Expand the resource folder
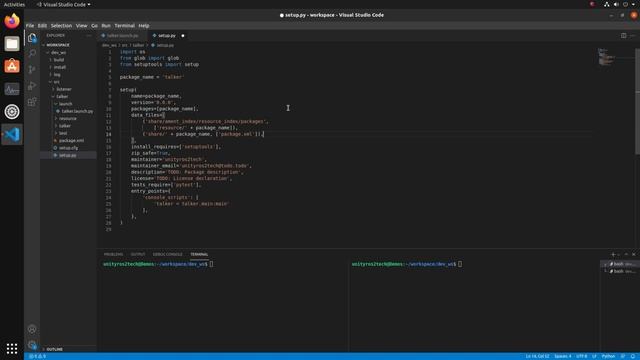The height and width of the screenshot is (360, 640). click(x=68, y=119)
